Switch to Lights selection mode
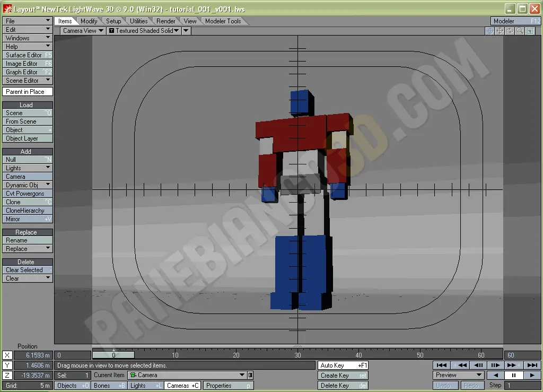Viewport: 543px width, 392px height. pos(146,386)
